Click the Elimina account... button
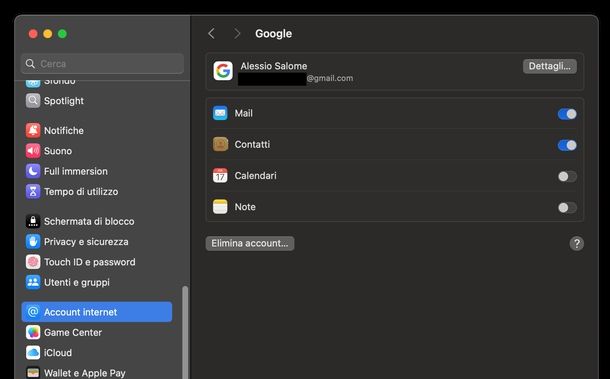610x379 pixels. (x=250, y=243)
